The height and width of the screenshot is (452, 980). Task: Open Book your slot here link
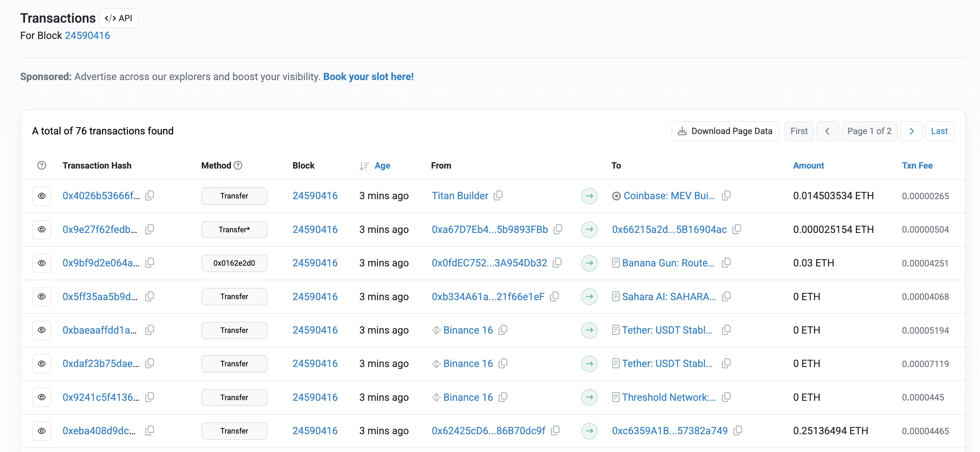pyautogui.click(x=368, y=77)
